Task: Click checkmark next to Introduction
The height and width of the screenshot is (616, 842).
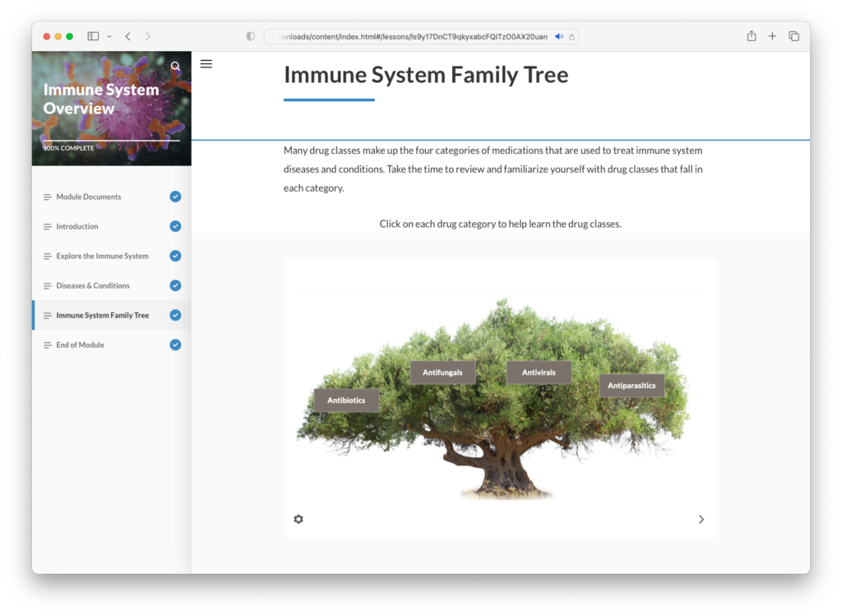Action: pyautogui.click(x=175, y=226)
